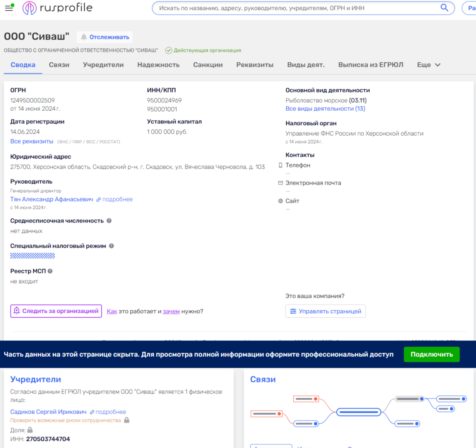476x448 pixels.
Task: Click the green active-organization check icon
Action: tap(169, 50)
